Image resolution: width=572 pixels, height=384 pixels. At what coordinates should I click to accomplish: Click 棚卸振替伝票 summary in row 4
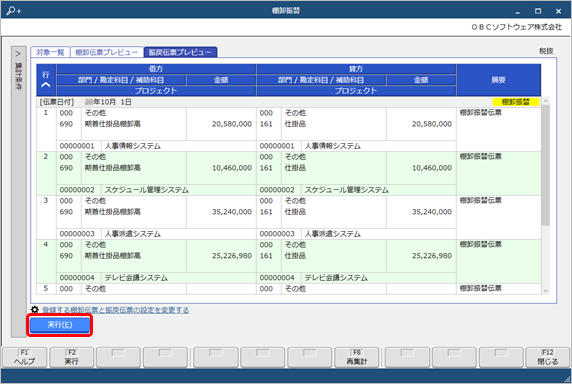[481, 244]
